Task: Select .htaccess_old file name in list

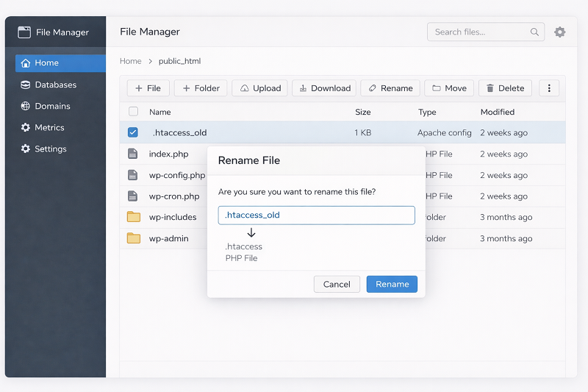Action: (x=179, y=132)
